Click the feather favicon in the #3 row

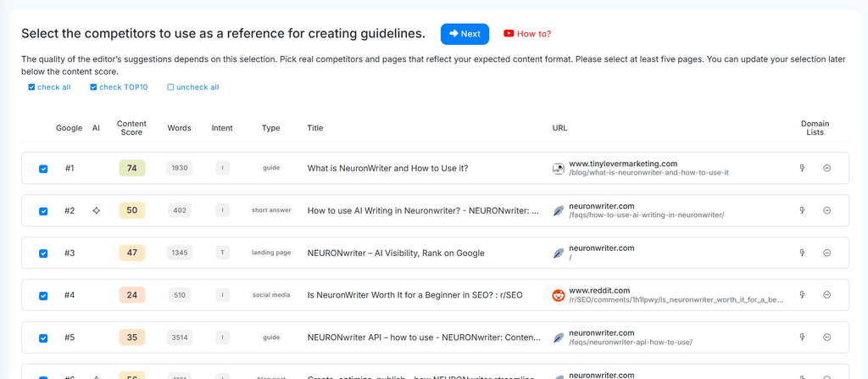click(558, 254)
